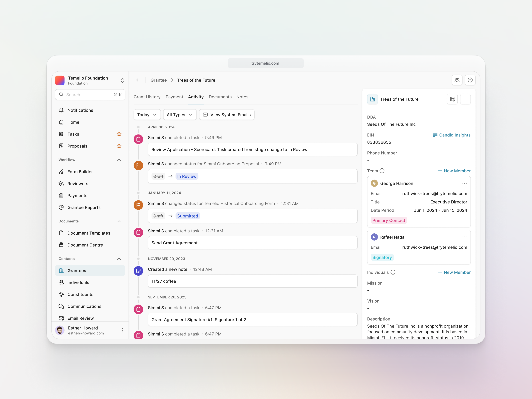
Task: Click the building icon beside Trees of the Future
Action: point(372,99)
